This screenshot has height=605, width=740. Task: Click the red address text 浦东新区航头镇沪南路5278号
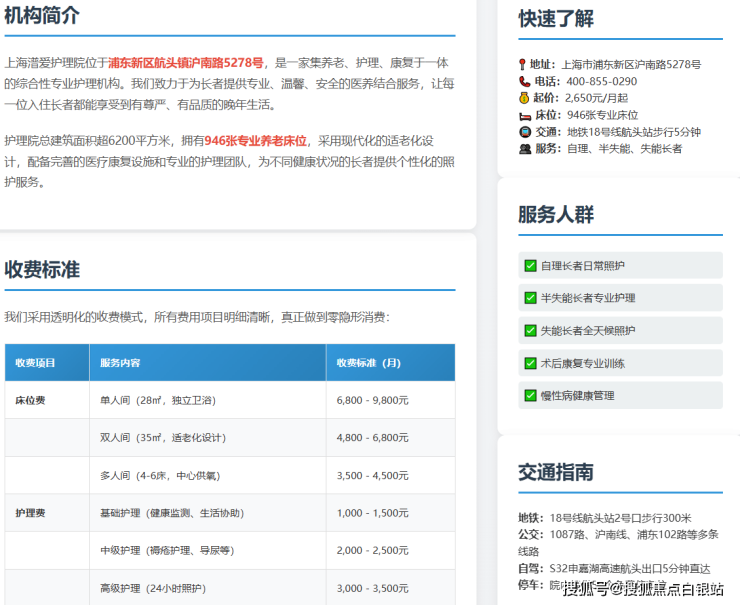[x=185, y=62]
